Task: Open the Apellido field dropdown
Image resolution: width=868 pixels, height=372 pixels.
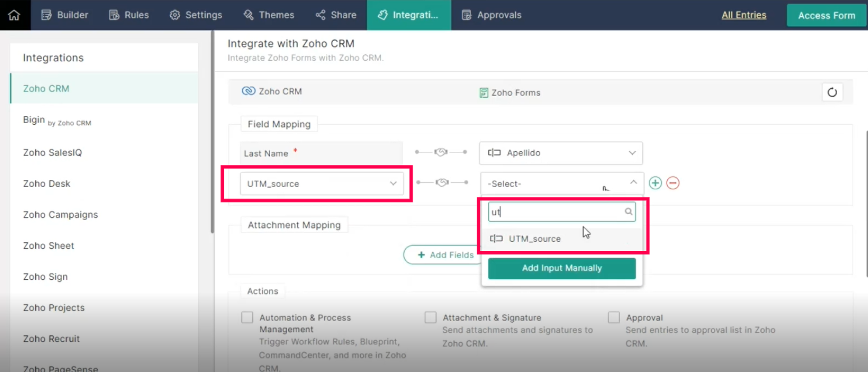Action: [x=561, y=153]
